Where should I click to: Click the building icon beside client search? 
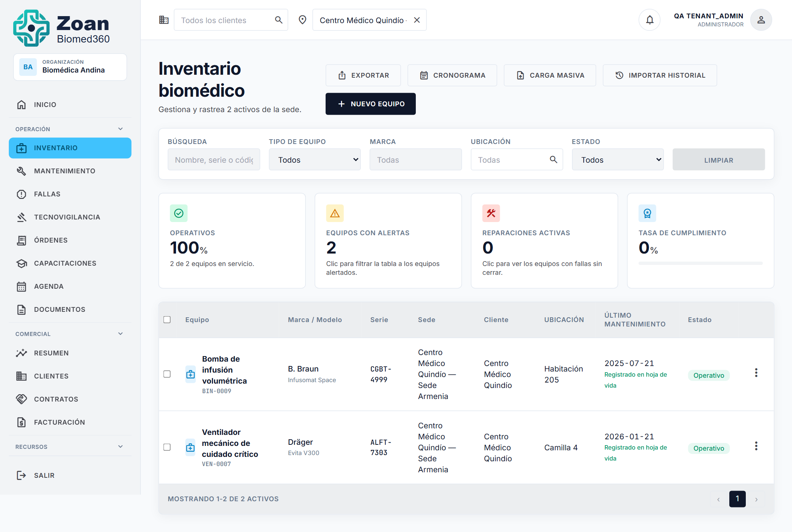point(164,20)
